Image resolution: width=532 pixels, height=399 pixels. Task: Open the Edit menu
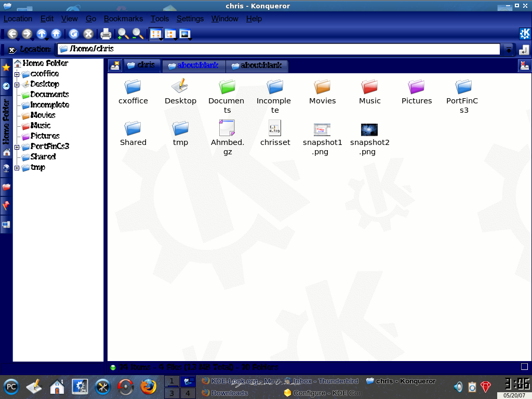pos(47,19)
